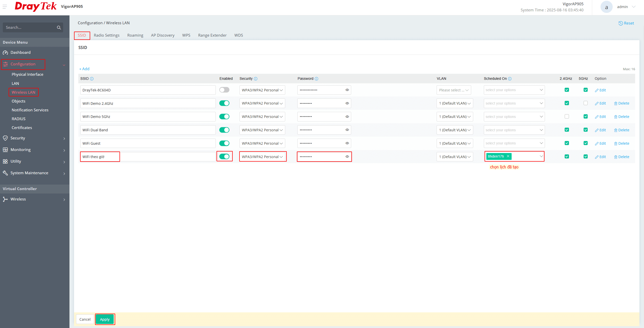Click the Utility icon in sidebar
644x328 pixels.
click(5, 161)
